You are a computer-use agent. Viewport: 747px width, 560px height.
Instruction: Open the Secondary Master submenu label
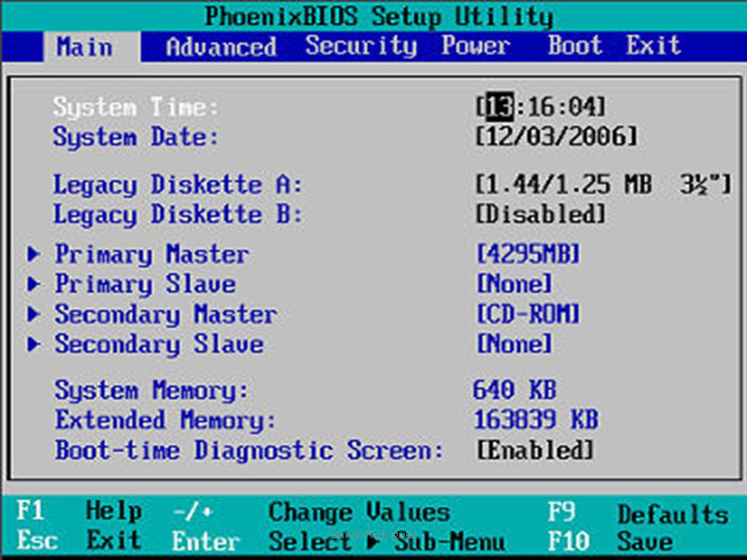click(x=166, y=315)
